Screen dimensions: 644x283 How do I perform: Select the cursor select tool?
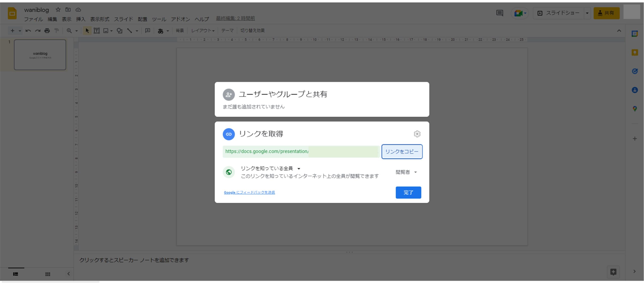(87, 31)
